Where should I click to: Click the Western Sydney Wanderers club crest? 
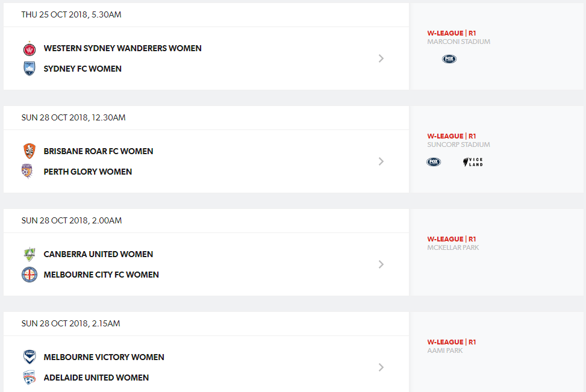(x=29, y=49)
